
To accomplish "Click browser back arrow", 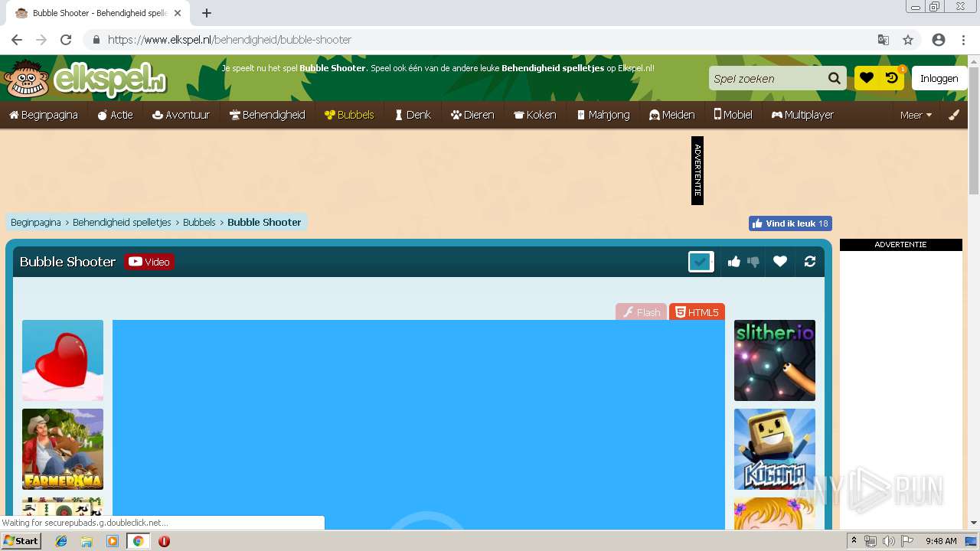I will pos(17,40).
